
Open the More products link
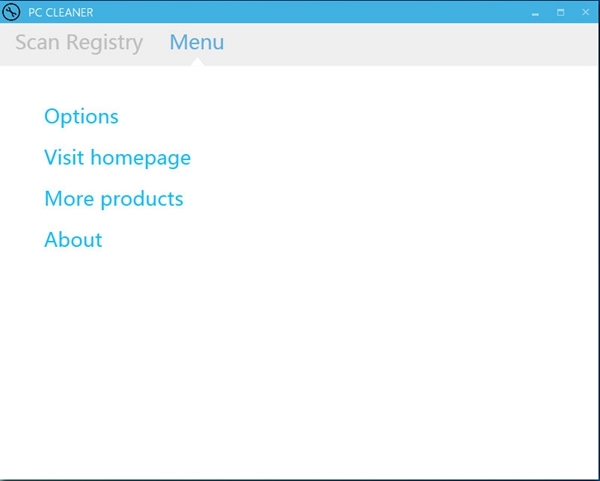pos(114,199)
